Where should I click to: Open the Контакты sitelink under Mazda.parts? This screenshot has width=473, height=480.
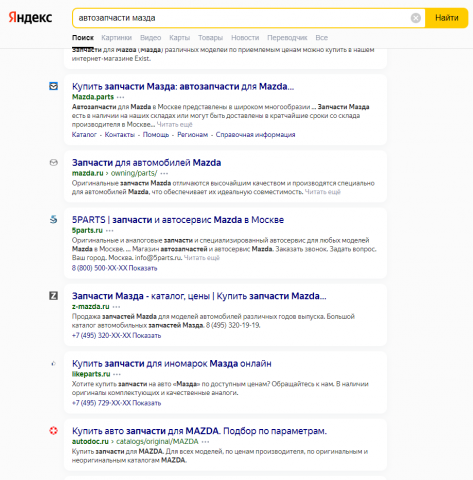pyautogui.click(x=120, y=135)
